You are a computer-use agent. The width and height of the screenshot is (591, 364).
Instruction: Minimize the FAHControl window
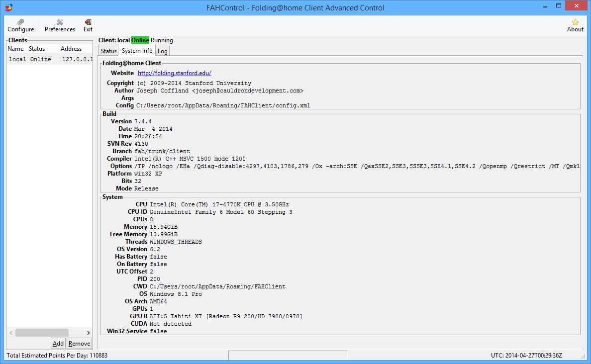point(545,6)
